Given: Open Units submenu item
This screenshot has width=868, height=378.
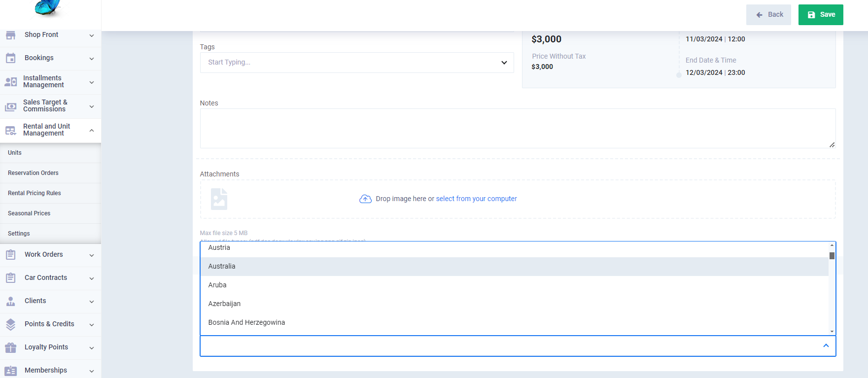Looking at the screenshot, I should click(x=50, y=153).
